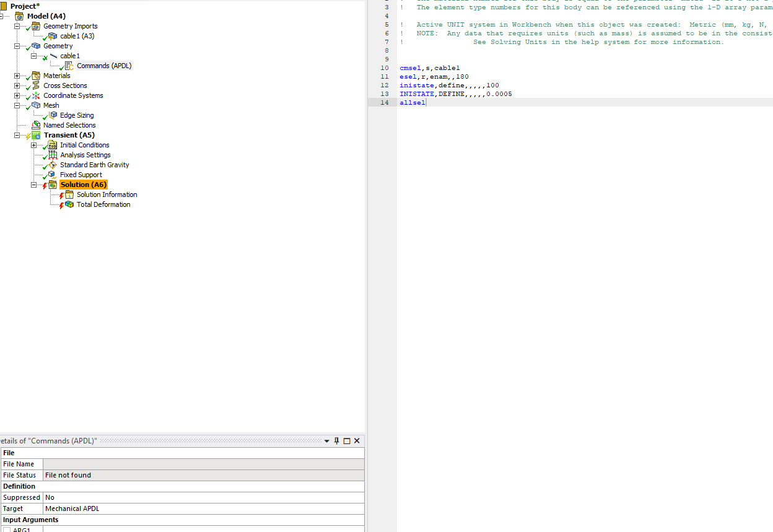Pin the Details panel with the pushpin icon
The image size is (773, 532).
coord(337,441)
